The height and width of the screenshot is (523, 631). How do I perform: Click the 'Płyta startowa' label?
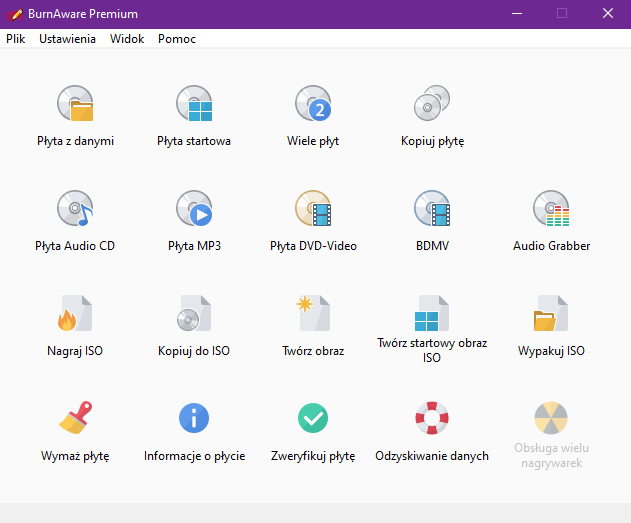(x=194, y=141)
